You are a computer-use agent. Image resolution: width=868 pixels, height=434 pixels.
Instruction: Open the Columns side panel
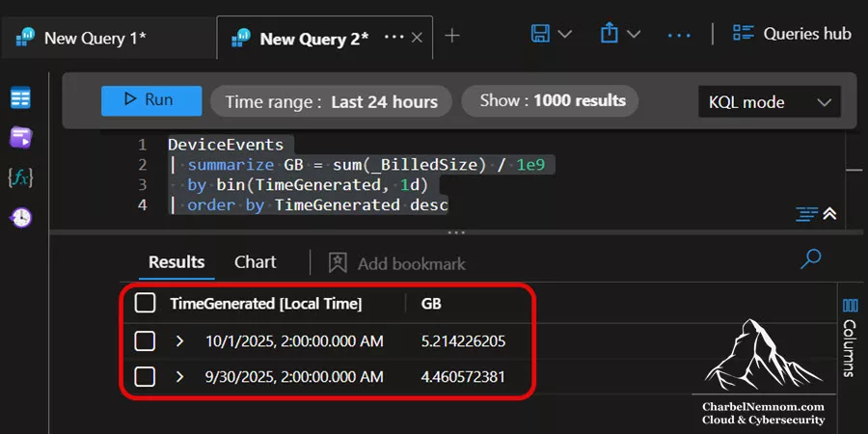click(850, 338)
